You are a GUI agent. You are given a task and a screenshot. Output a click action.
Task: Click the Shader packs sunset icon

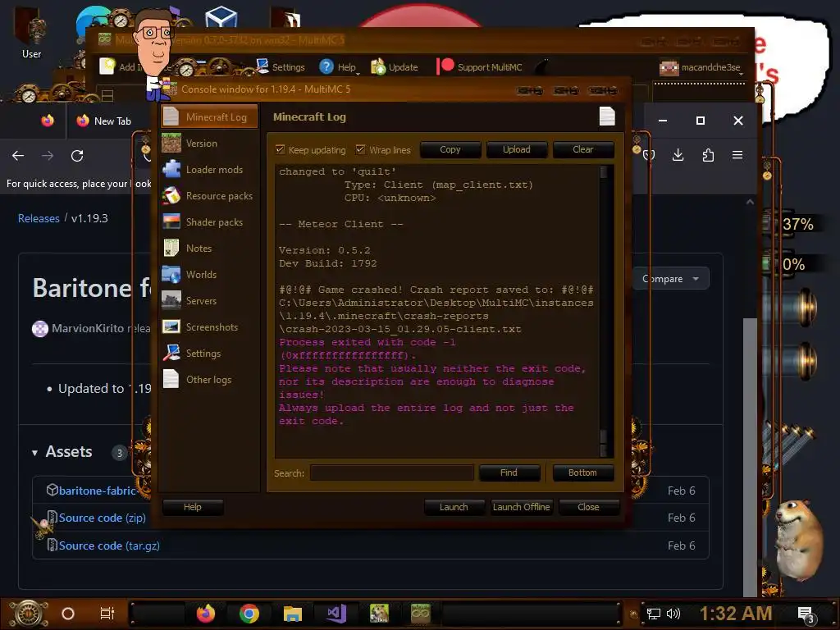tap(171, 221)
